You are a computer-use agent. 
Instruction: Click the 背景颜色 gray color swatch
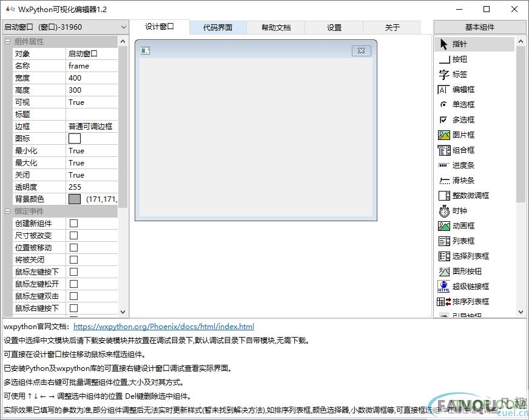pos(75,199)
